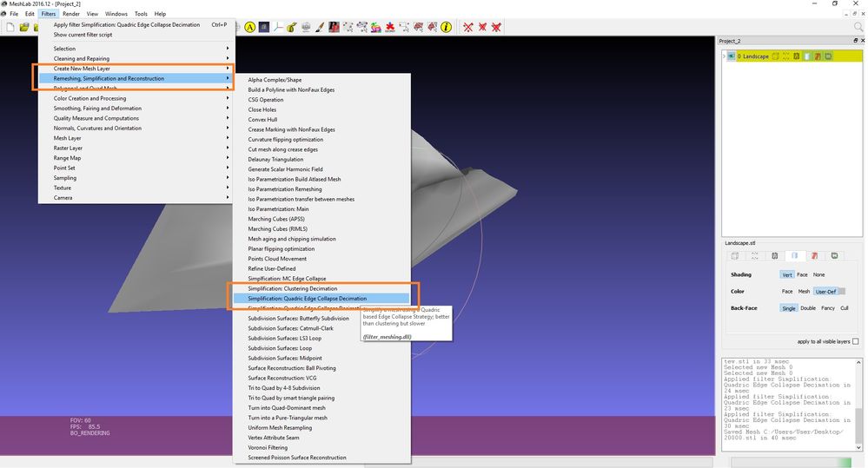Screen dimensions: 868x468
Task: Click the highlighted solid fill icon on Landscape row
Action: pos(807,56)
